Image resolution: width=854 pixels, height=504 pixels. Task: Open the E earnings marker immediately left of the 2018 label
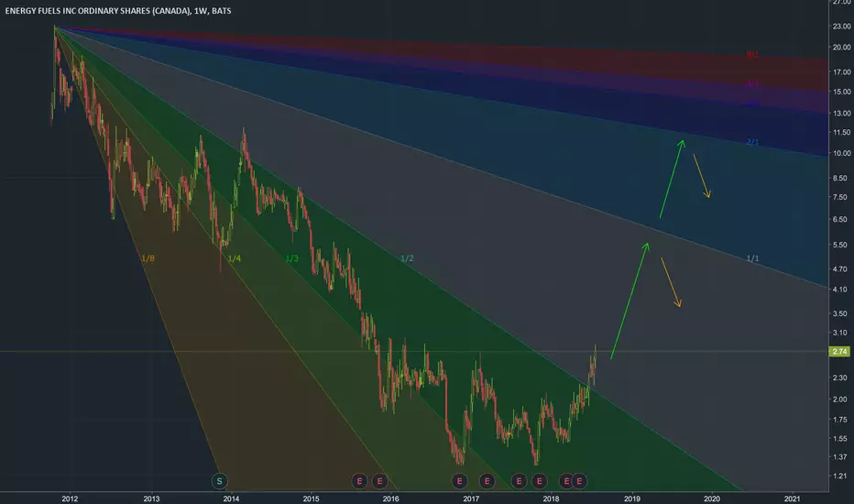[539, 481]
